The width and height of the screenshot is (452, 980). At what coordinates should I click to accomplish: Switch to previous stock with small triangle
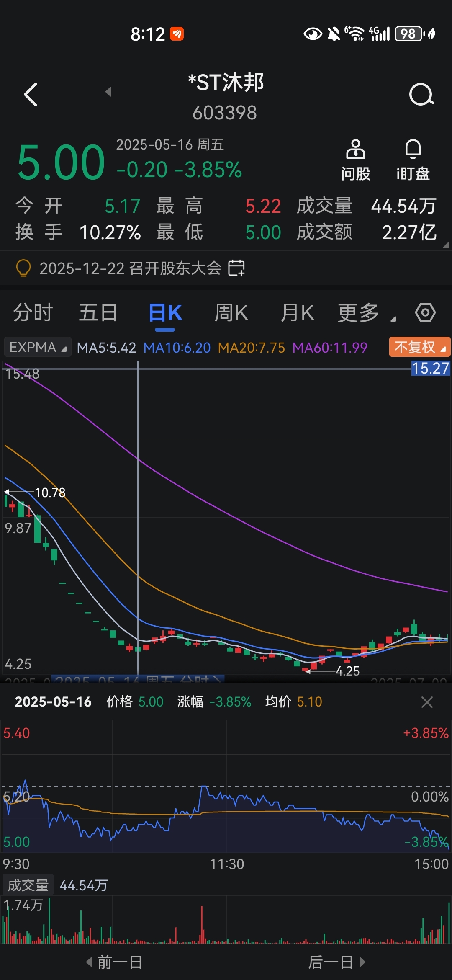tap(108, 91)
